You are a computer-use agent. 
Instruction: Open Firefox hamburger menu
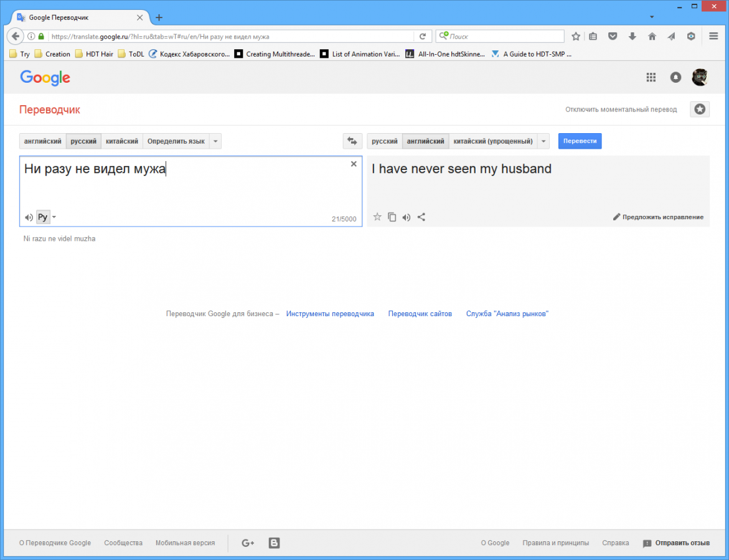point(713,36)
